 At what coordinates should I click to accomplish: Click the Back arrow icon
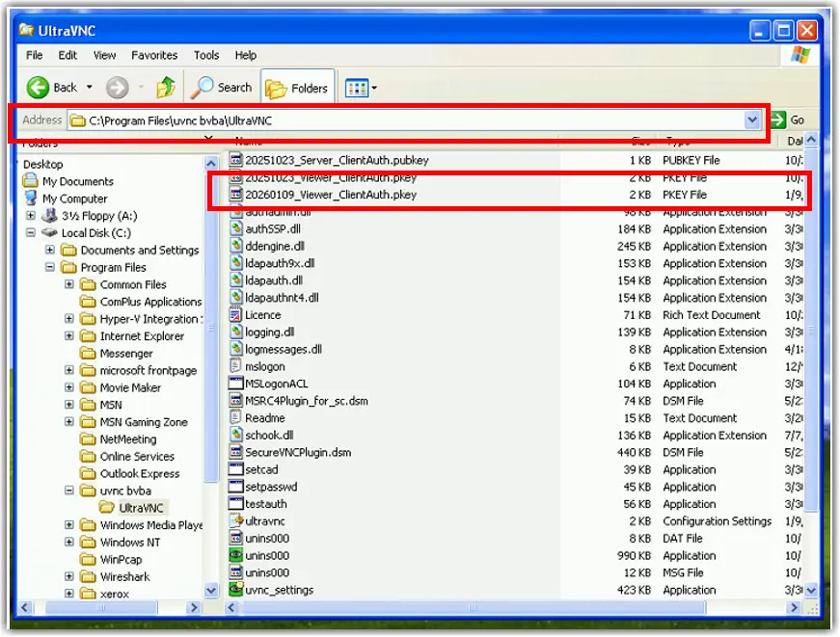point(38,88)
